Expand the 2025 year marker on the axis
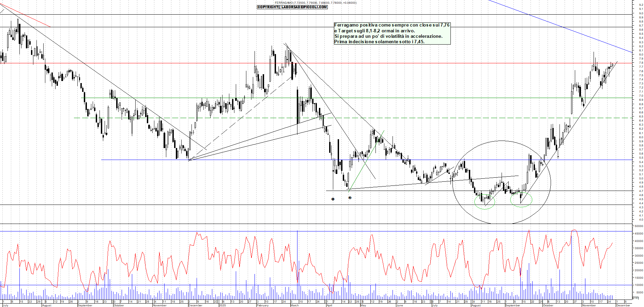This screenshot has width=644, height=307. point(222,305)
